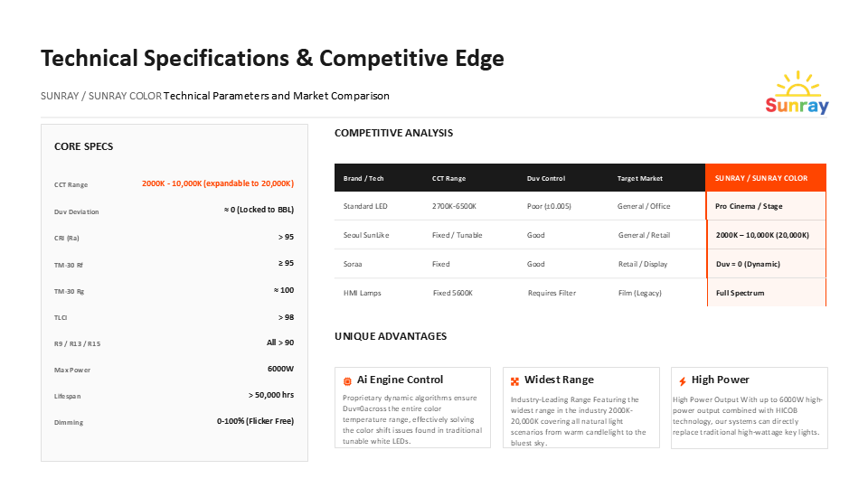Click the orange CCT Range value text

pyautogui.click(x=217, y=183)
